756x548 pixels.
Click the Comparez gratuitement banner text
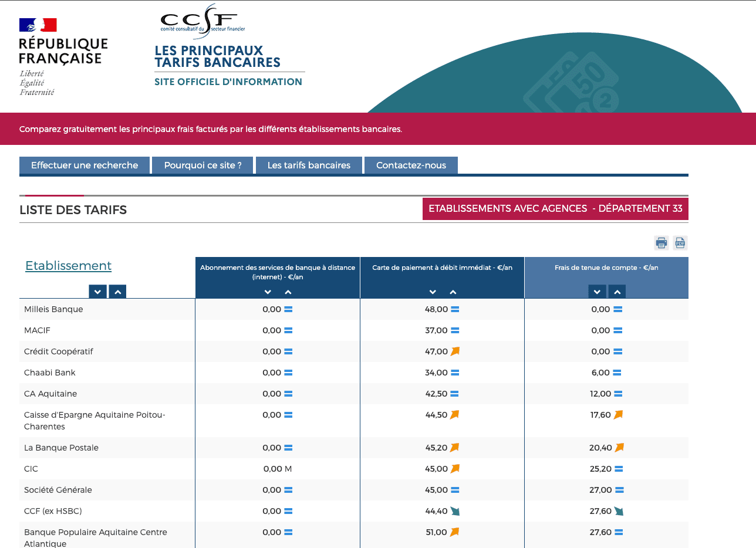(211, 129)
